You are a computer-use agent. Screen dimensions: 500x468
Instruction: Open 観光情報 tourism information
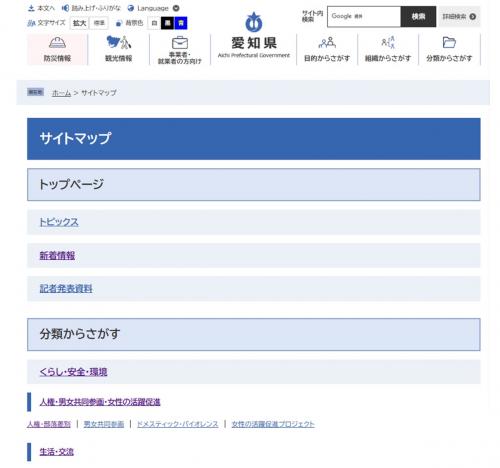(x=119, y=49)
